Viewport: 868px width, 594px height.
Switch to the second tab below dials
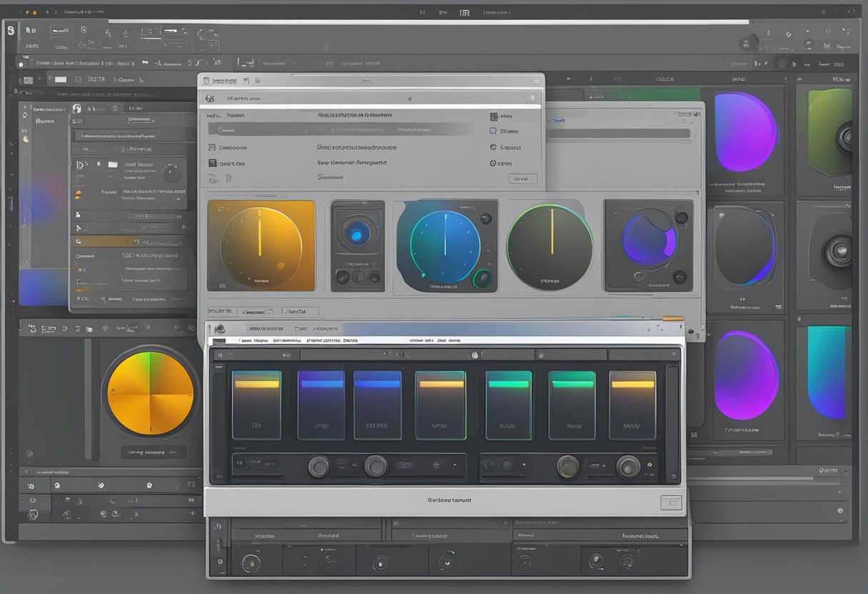pyautogui.click(x=300, y=312)
